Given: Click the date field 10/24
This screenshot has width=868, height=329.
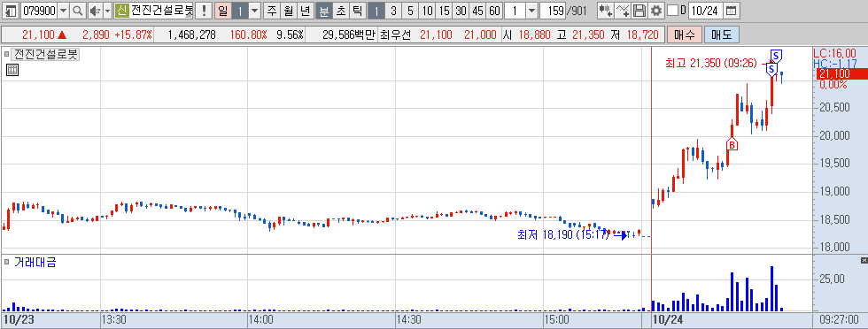Looking at the screenshot, I should [706, 11].
